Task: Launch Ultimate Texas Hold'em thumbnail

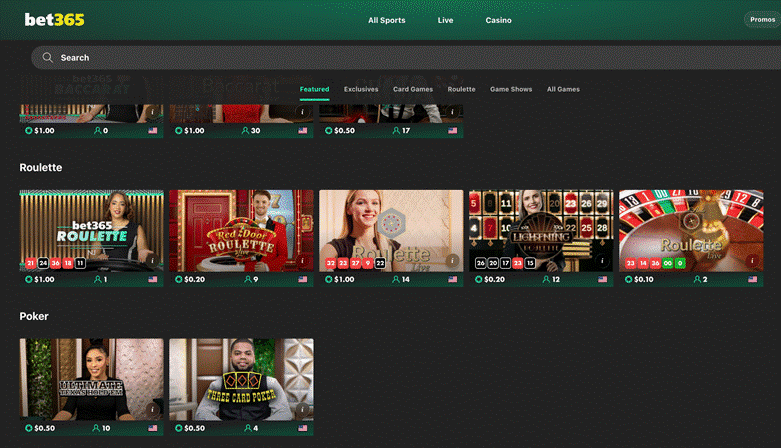Action: [91, 379]
